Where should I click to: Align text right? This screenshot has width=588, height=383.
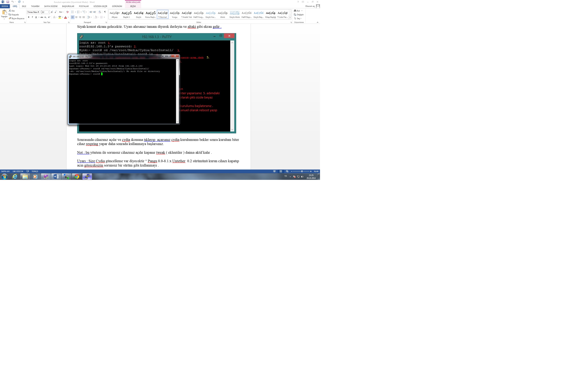click(x=80, y=17)
